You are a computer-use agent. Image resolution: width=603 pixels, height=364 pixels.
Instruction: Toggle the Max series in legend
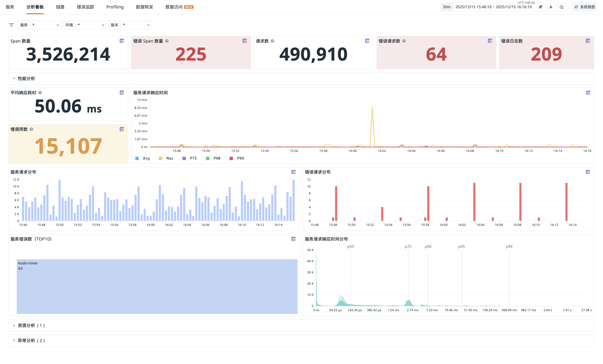166,158
